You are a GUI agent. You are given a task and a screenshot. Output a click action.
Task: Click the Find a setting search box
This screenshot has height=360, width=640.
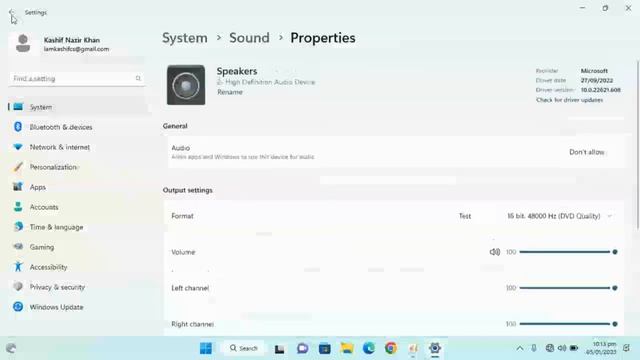(x=77, y=78)
